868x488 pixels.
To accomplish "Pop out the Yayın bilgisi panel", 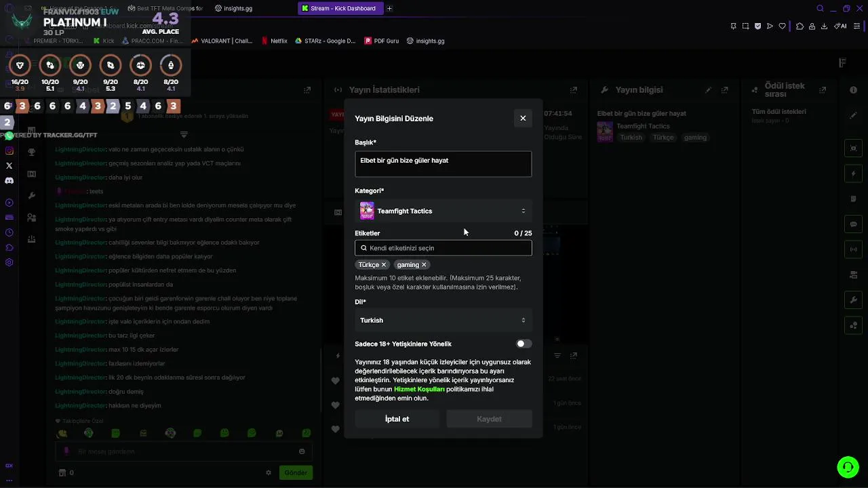I will click(724, 89).
